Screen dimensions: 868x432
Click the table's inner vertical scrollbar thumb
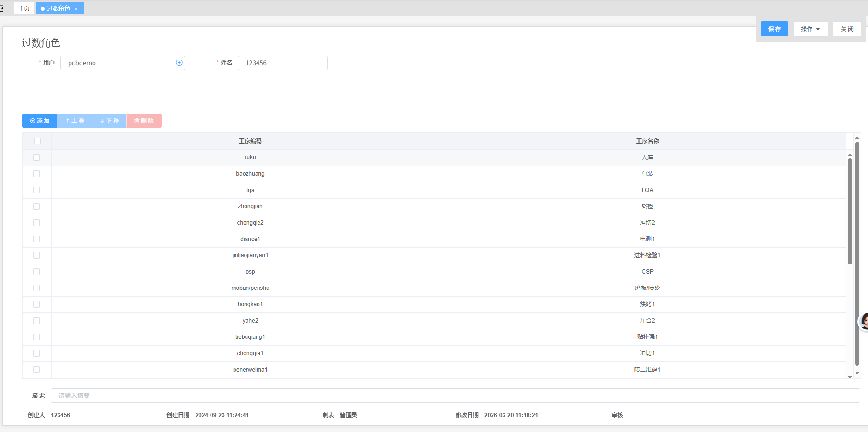coord(850,211)
